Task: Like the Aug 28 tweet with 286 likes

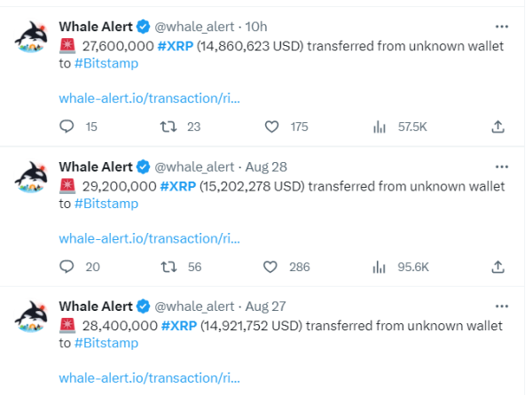Action: pyautogui.click(x=272, y=267)
